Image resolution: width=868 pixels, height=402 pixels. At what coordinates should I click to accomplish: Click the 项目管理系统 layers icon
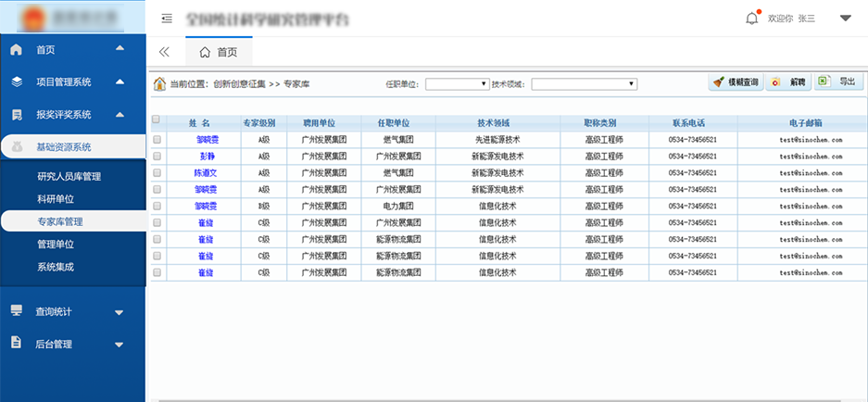pyautogui.click(x=16, y=82)
